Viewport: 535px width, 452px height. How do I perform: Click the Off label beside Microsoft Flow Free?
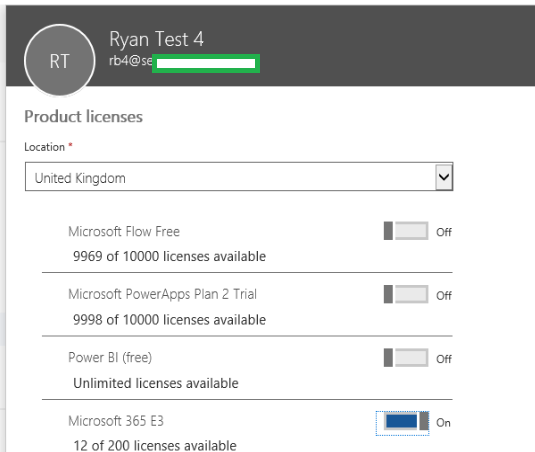click(444, 232)
